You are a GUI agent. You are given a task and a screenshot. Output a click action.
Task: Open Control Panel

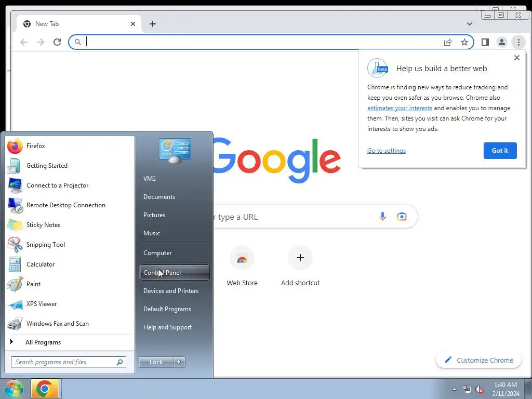point(175,272)
